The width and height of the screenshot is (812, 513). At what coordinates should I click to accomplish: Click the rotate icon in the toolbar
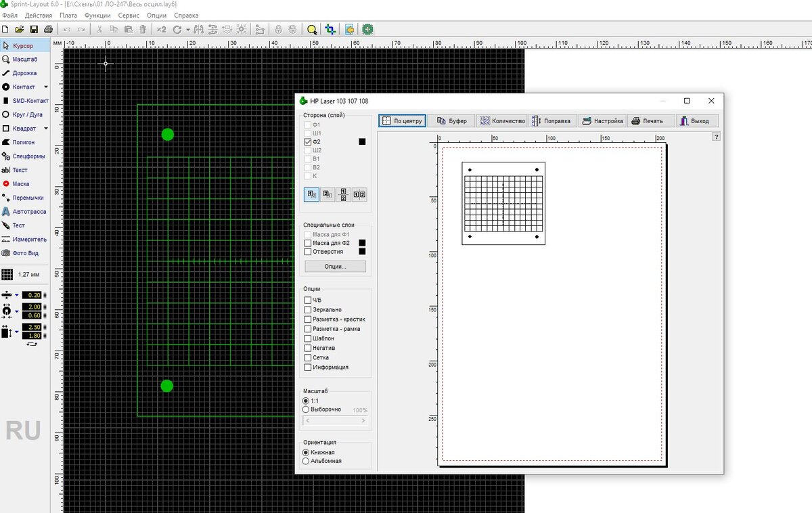pos(177,29)
